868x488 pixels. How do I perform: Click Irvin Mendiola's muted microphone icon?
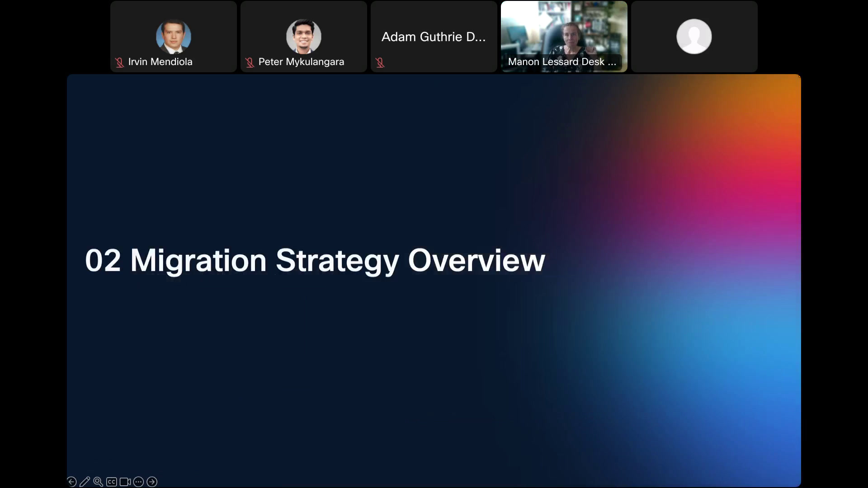(119, 62)
